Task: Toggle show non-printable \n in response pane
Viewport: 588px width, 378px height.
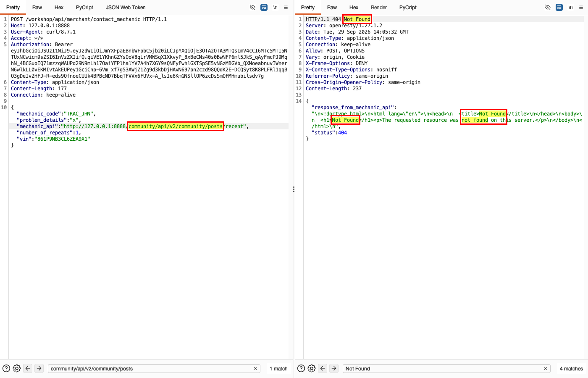Action: (x=571, y=7)
